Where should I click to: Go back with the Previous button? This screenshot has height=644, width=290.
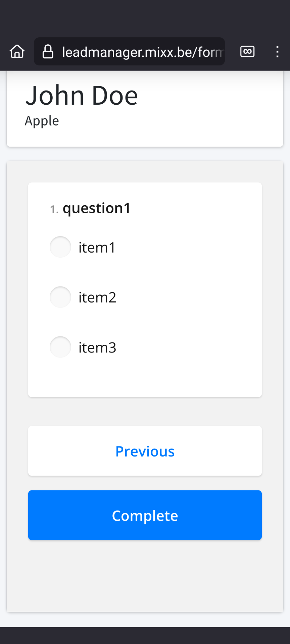145,451
